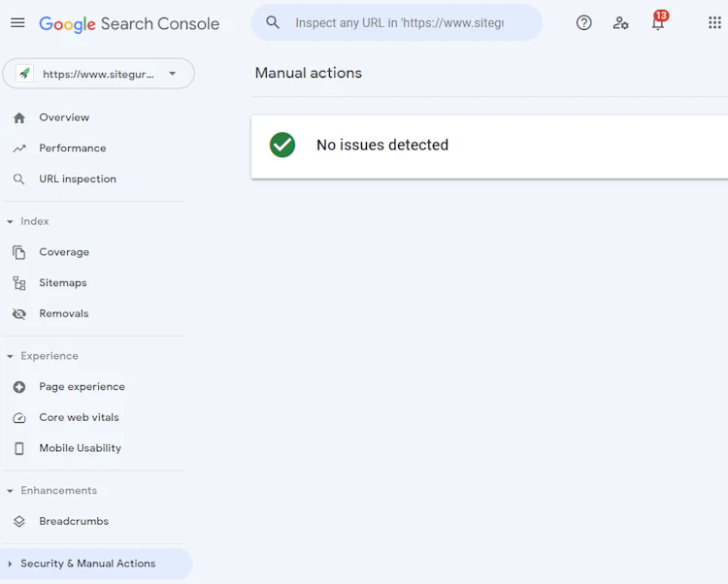728x584 pixels.
Task: Open the property selector dropdown arrow
Action: (x=172, y=74)
